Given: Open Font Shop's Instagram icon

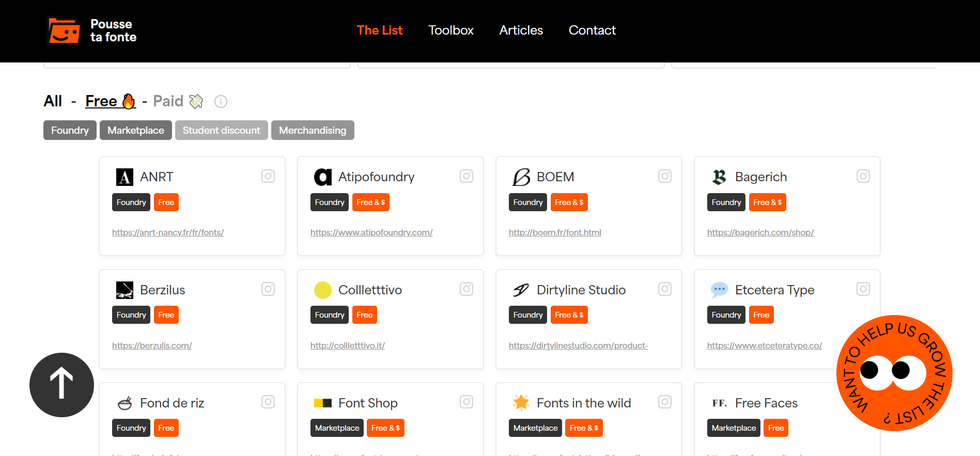Looking at the screenshot, I should 466,402.
